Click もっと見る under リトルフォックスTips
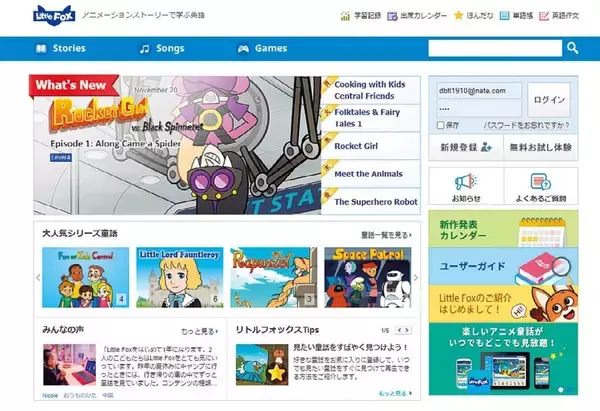600x411 pixels. [395, 393]
